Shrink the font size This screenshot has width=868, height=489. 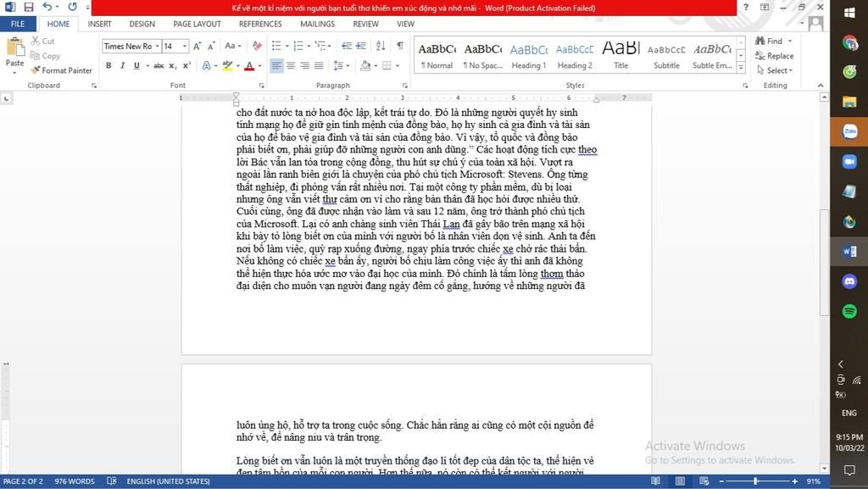pyautogui.click(x=211, y=46)
